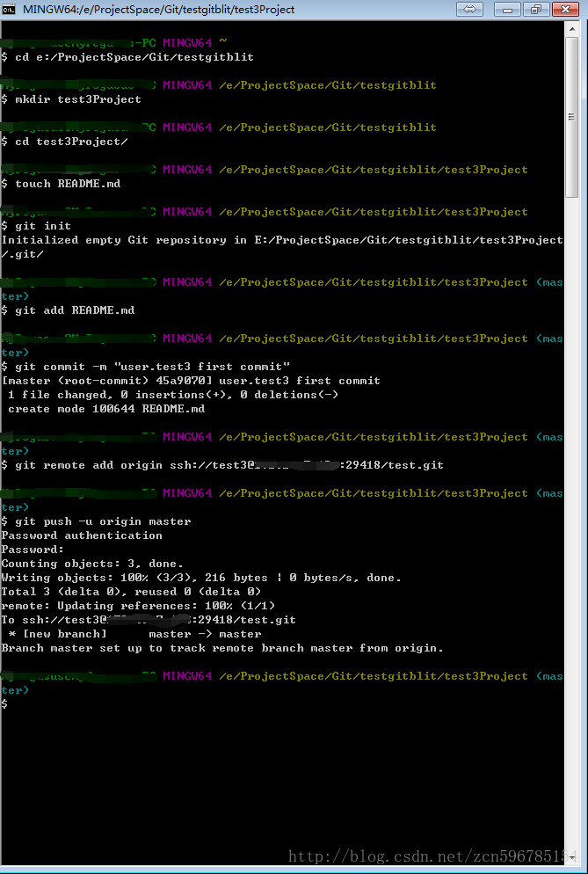Click the 'remote: Updating references' line

(138, 605)
